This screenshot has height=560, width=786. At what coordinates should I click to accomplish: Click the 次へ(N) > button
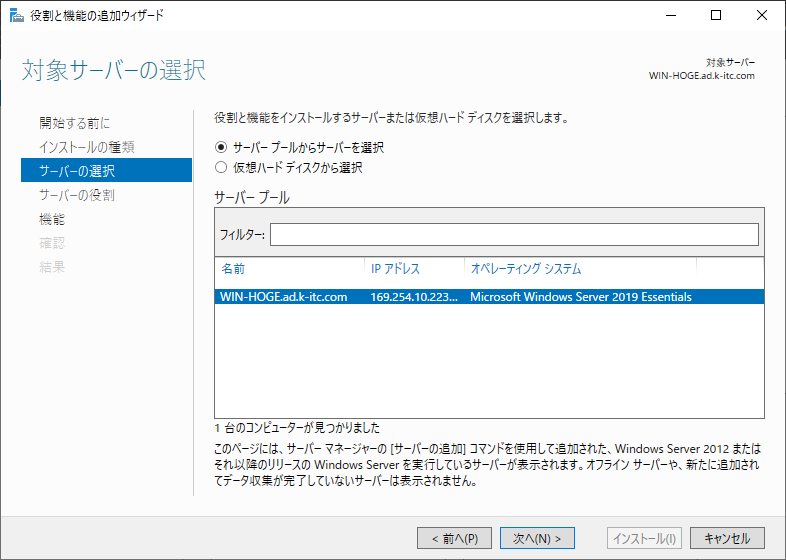point(537,538)
